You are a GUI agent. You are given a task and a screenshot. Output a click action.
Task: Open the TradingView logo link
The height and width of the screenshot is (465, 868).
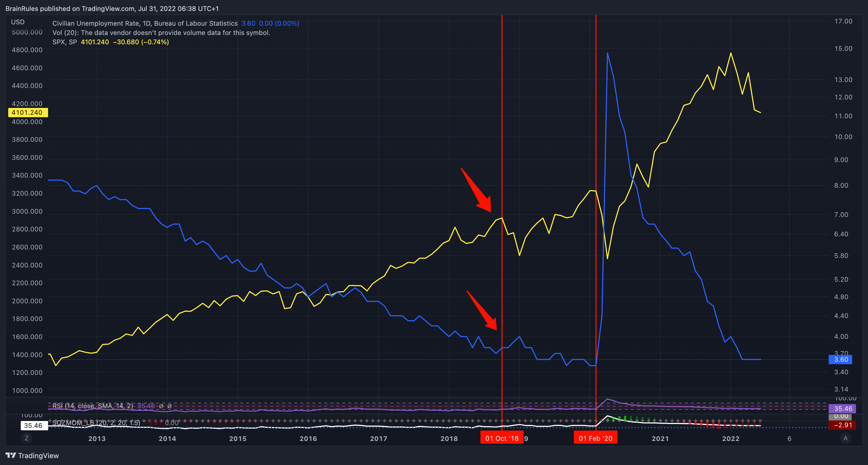coord(32,455)
